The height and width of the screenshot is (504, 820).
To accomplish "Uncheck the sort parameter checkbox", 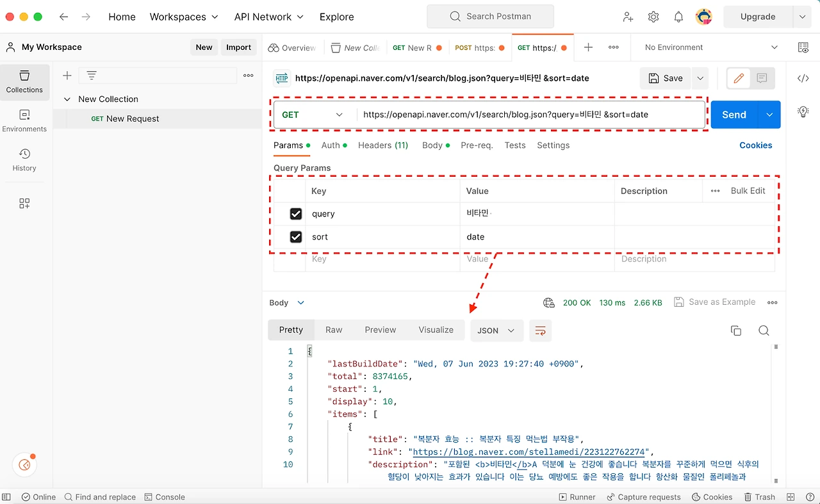I will (x=296, y=237).
